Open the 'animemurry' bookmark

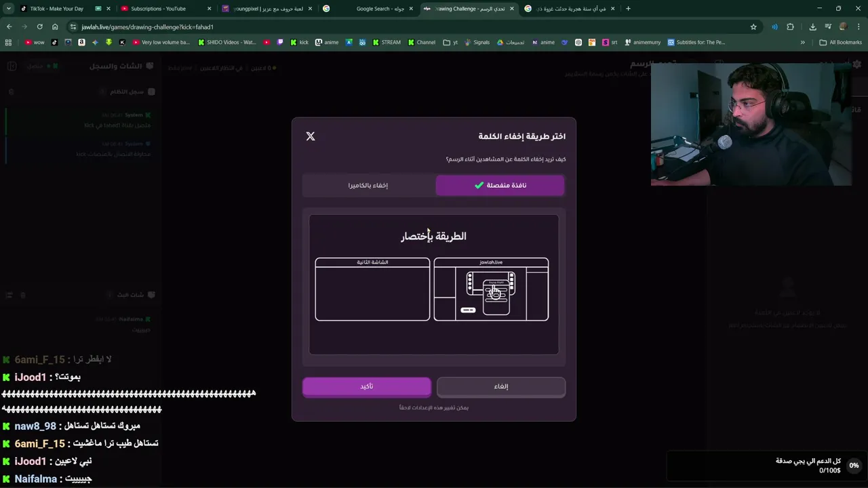point(642,42)
